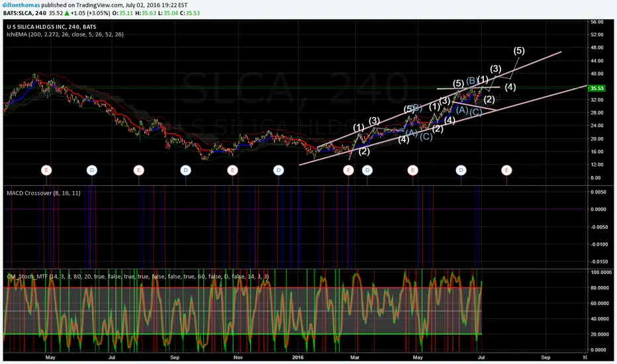The width and height of the screenshot is (617, 364).
Task: Click the 2016 label on time axis
Action: click(298, 357)
